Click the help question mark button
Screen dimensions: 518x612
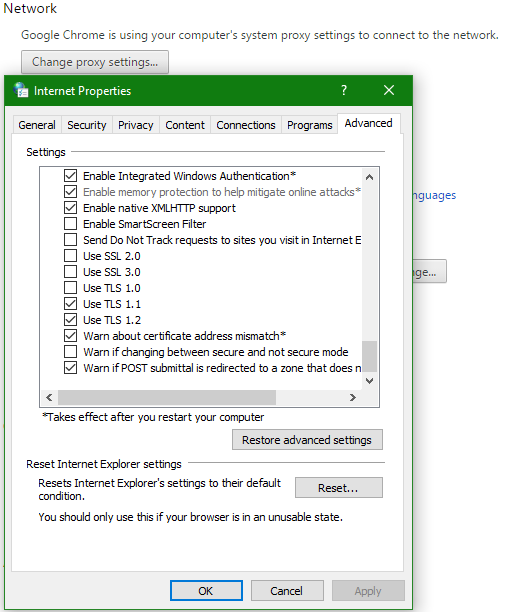[x=344, y=90]
